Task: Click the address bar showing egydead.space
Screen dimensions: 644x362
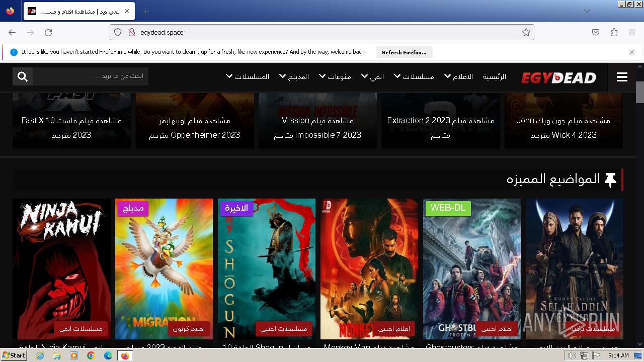Action: pos(322,32)
